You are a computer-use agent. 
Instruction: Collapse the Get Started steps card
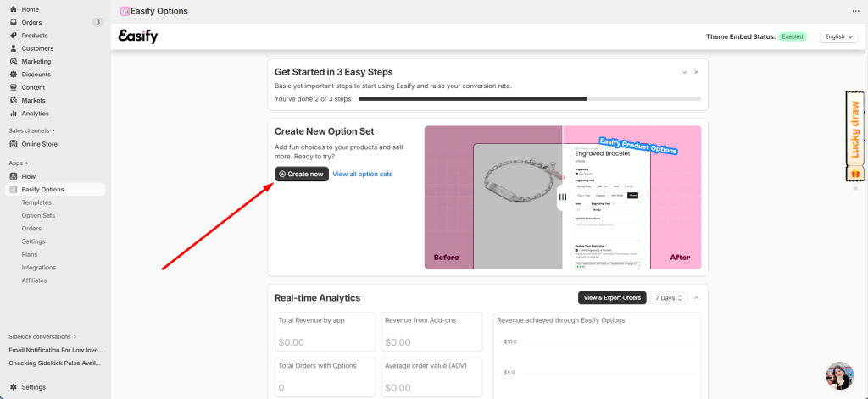coord(684,73)
